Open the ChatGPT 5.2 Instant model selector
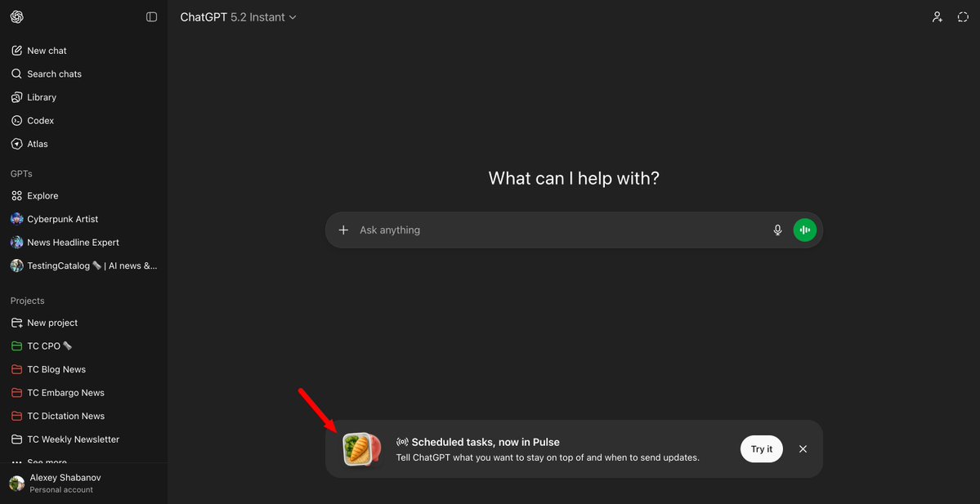This screenshot has height=504, width=980. click(x=238, y=17)
